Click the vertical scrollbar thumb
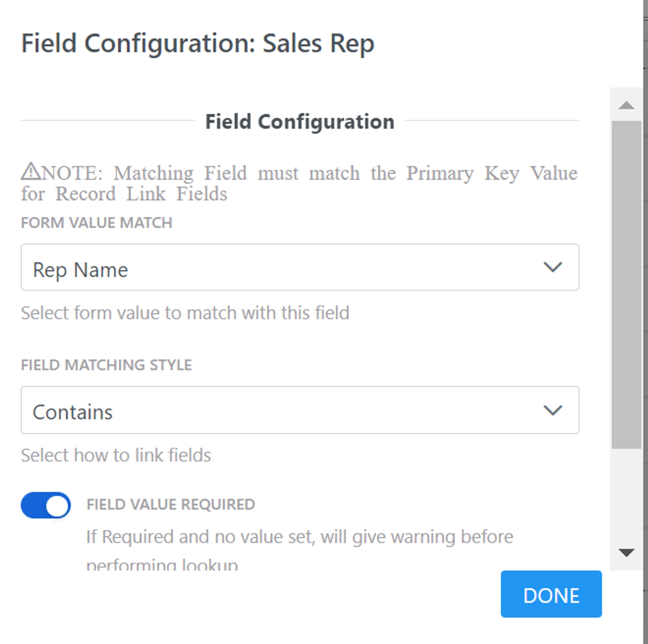Image resolution: width=648 pixels, height=644 pixels. coord(626,284)
